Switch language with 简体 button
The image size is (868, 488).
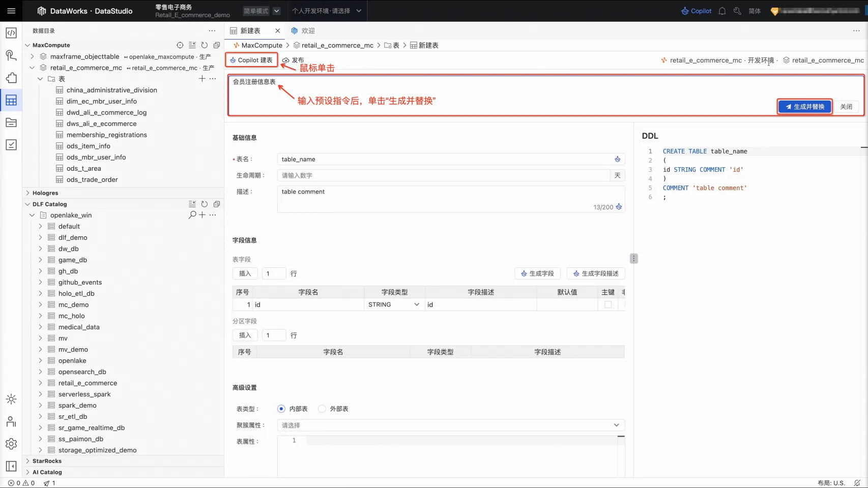tap(755, 11)
